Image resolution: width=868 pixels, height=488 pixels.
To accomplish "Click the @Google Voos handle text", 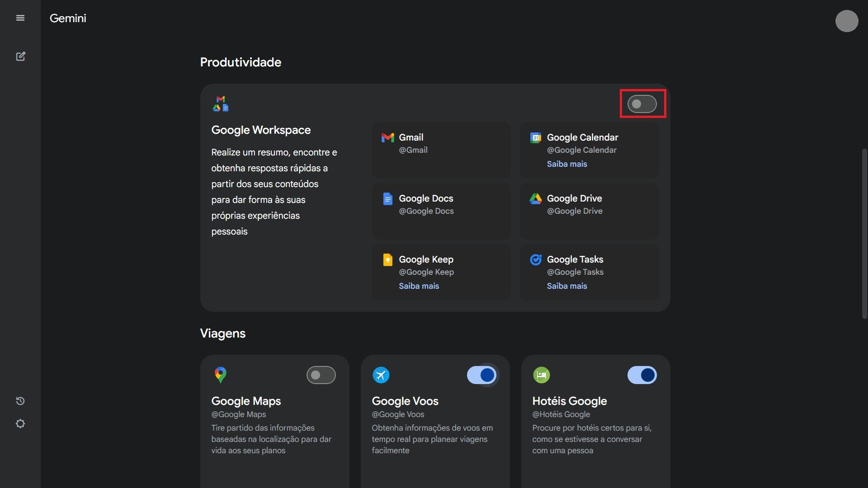I will [x=398, y=414].
